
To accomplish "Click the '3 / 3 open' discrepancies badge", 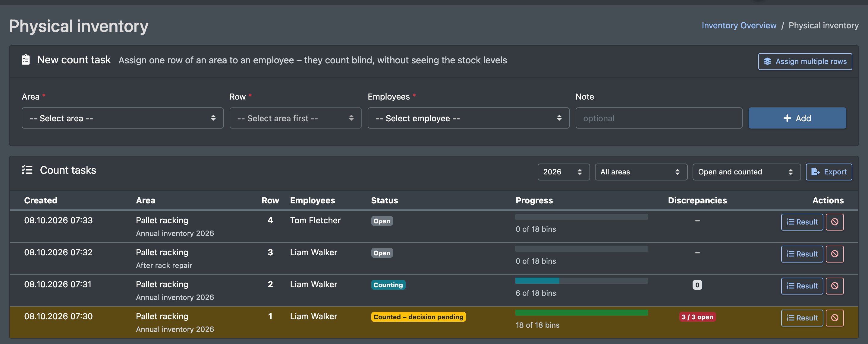I will (697, 317).
